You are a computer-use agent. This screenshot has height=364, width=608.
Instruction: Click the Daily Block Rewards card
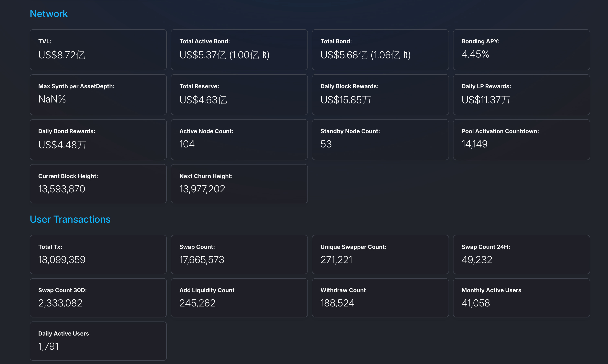click(x=380, y=95)
